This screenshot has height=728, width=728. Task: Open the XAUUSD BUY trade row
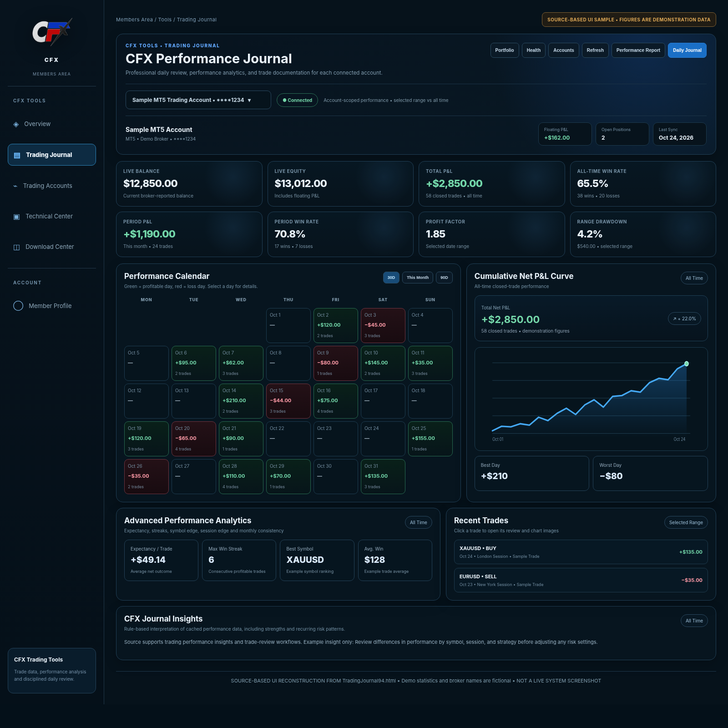[x=581, y=552]
